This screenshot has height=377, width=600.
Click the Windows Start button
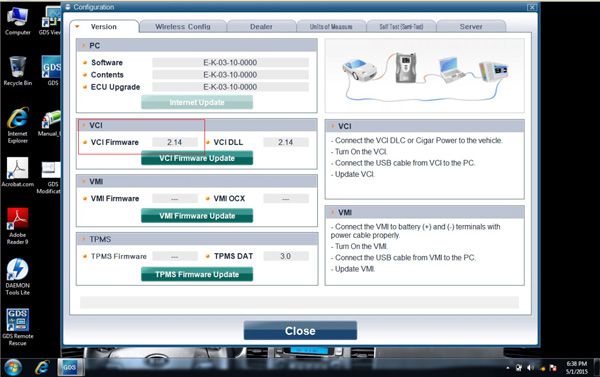click(13, 367)
